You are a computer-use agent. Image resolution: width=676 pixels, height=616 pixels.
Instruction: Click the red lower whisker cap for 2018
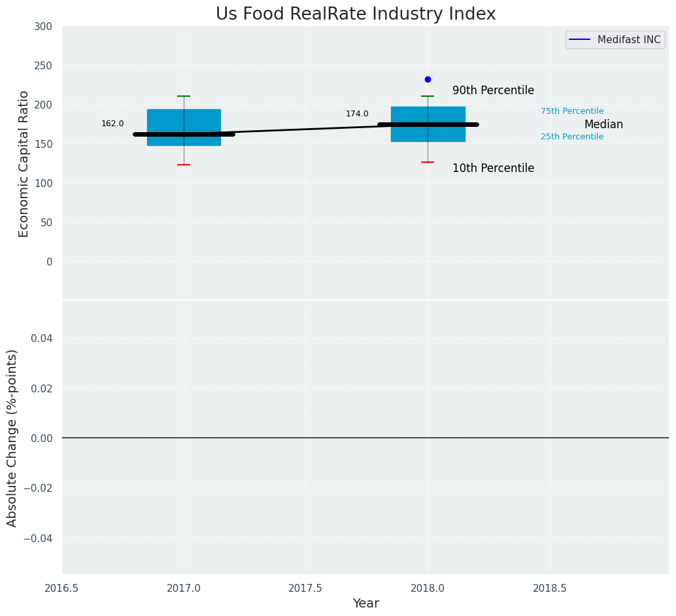[428, 162]
